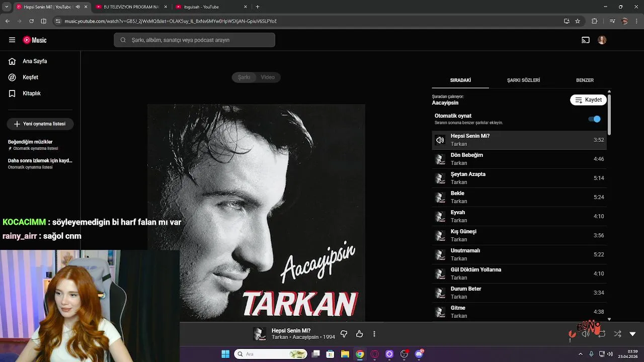Open Daha sonra izlemek için kaydedilenler playlist

pyautogui.click(x=40, y=163)
